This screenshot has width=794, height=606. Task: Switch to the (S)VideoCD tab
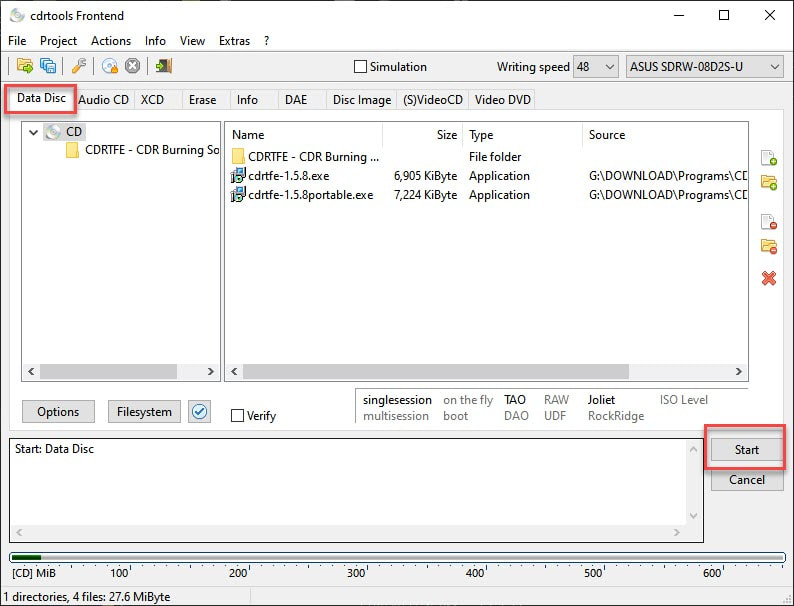[433, 100]
